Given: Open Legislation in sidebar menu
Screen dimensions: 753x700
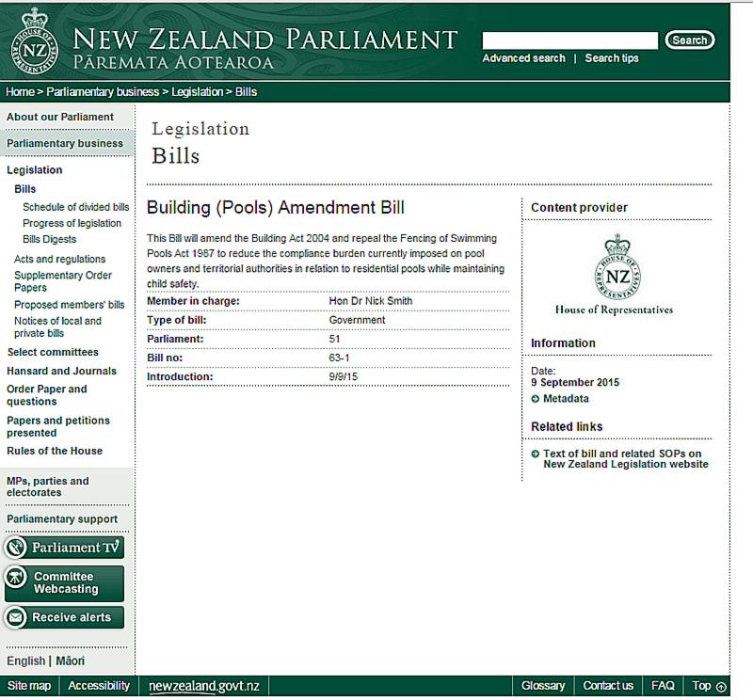Looking at the screenshot, I should click(x=35, y=170).
